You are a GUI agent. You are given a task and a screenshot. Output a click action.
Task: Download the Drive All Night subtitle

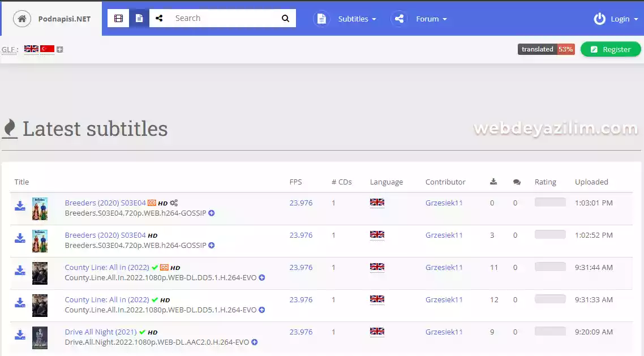(20, 334)
